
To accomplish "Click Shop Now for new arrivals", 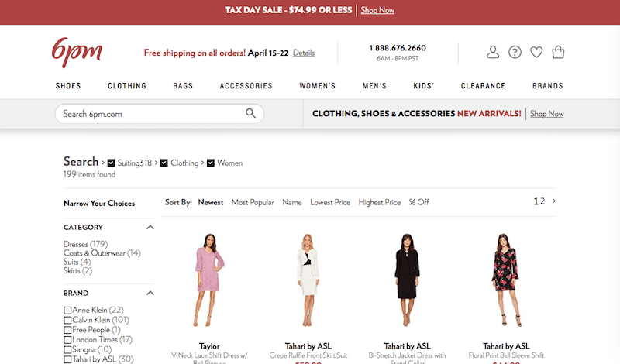I will pyautogui.click(x=547, y=114).
